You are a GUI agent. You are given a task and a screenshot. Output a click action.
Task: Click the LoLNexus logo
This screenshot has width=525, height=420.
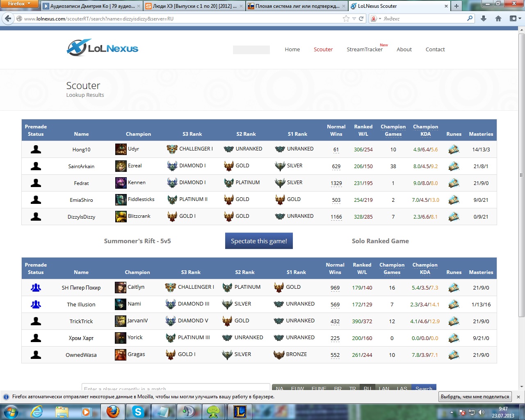(x=103, y=48)
